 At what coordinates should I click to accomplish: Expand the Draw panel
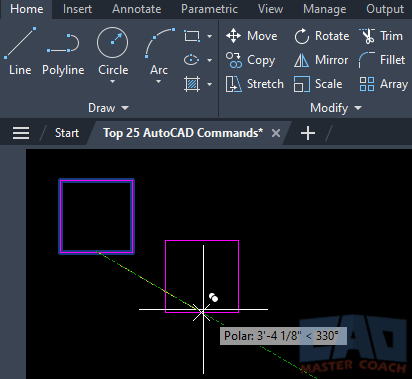point(108,108)
